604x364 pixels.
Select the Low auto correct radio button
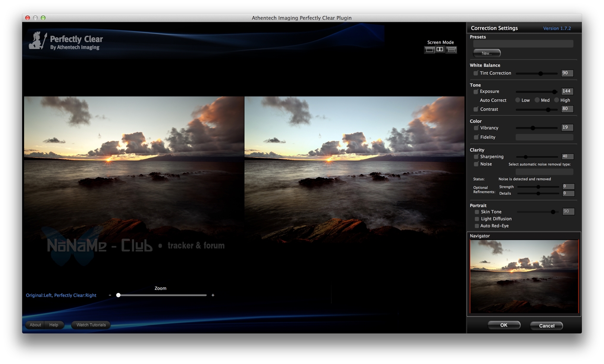[518, 100]
